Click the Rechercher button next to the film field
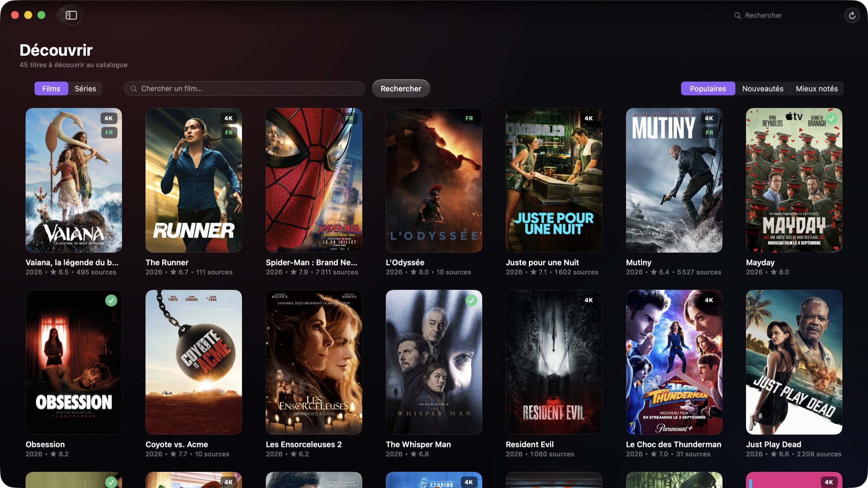 (401, 89)
